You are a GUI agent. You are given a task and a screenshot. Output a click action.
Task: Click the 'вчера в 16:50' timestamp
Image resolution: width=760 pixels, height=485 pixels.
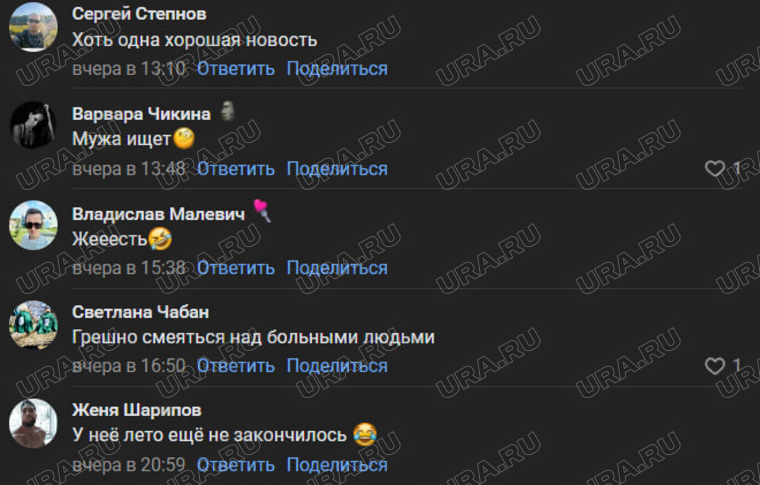click(129, 366)
